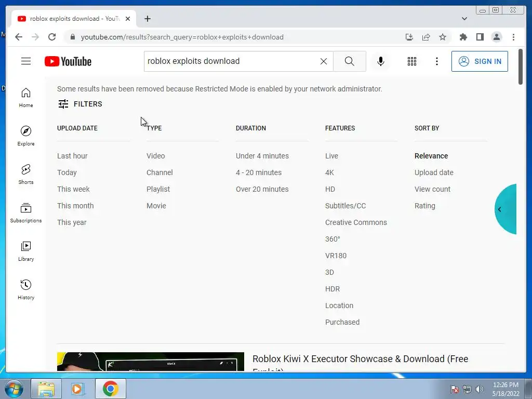Screen dimensions: 532x399
Task: Filter by VR180 feature
Action: pyautogui.click(x=336, y=256)
